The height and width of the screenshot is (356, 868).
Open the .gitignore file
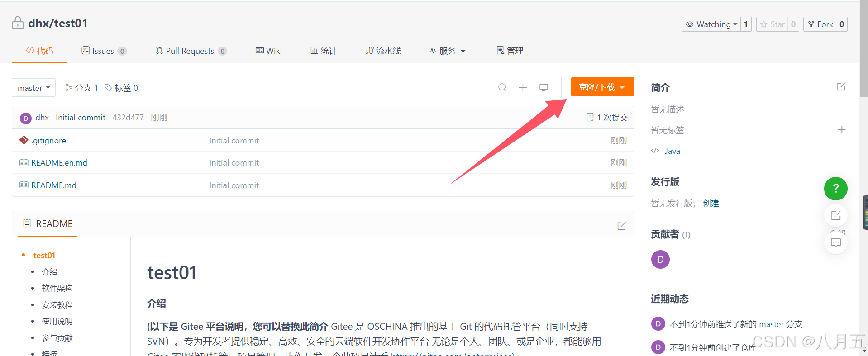48,141
